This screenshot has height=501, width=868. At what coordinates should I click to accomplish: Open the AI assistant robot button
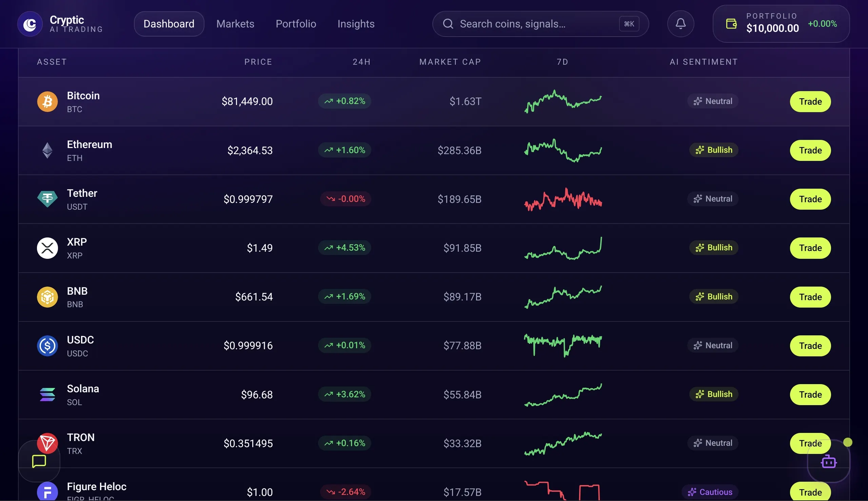coord(828,461)
